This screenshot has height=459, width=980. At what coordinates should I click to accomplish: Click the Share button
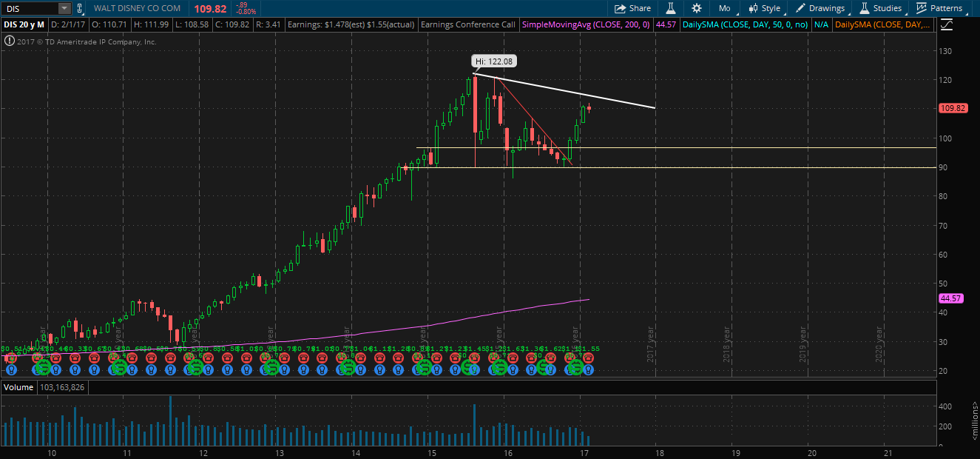pos(632,8)
